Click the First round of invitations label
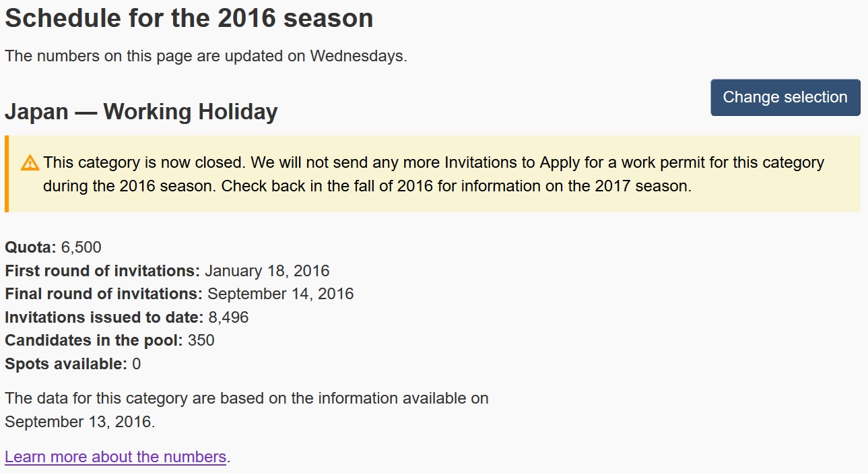Viewport: 868px width, 473px height. coord(102,271)
